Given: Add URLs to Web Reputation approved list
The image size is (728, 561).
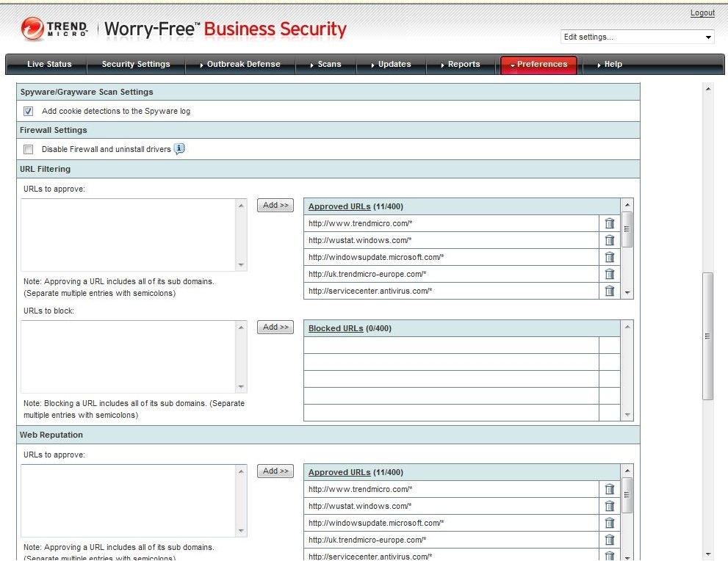Looking at the screenshot, I should (x=275, y=471).
